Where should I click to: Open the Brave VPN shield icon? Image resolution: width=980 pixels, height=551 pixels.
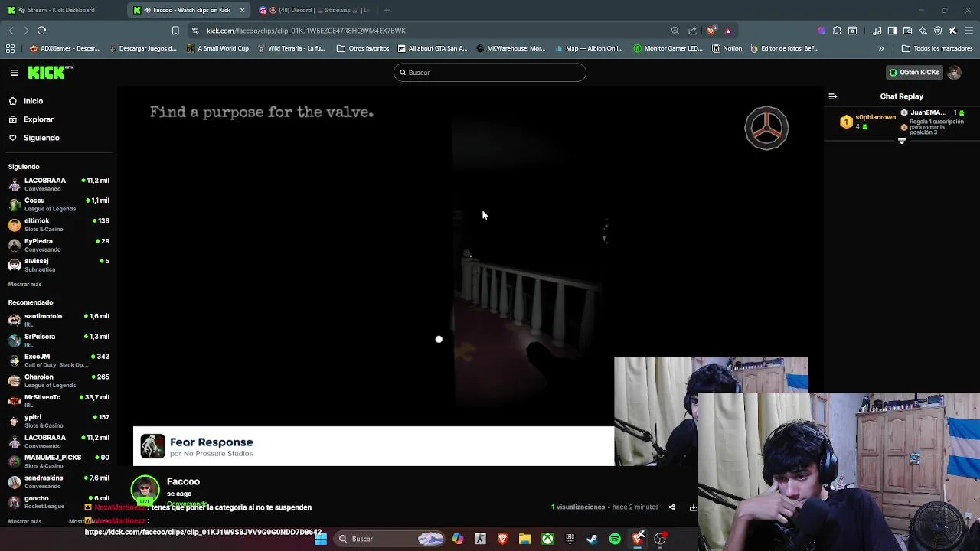coord(938,31)
